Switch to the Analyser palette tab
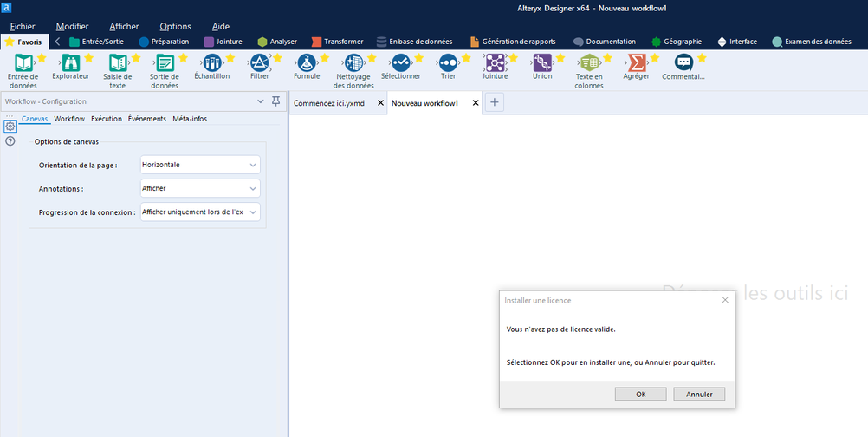868x437 pixels. click(x=277, y=42)
